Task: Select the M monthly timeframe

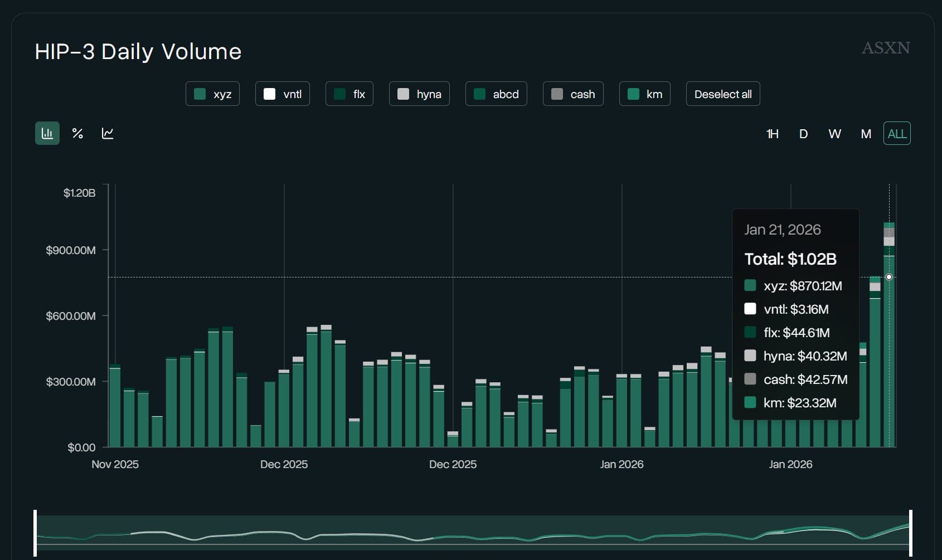Action: coord(866,134)
